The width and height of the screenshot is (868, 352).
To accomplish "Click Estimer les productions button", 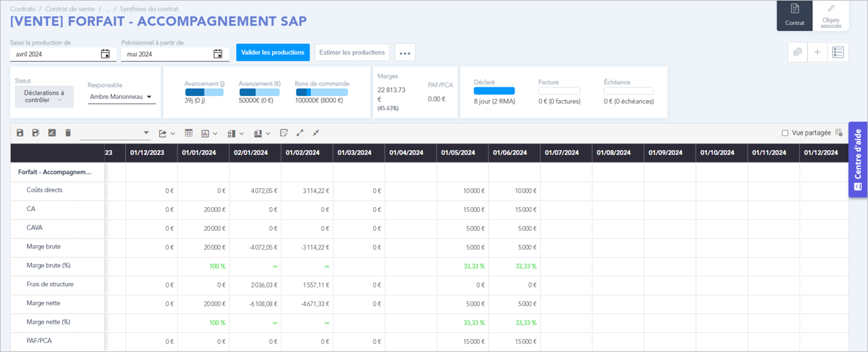I will tap(352, 52).
